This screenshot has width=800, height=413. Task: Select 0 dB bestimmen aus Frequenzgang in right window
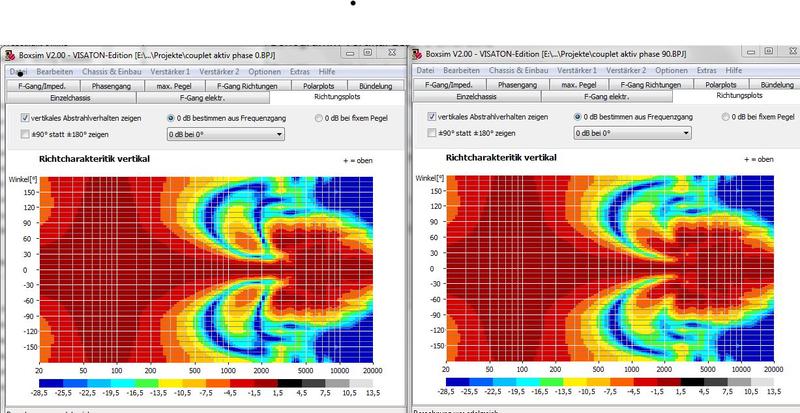[578, 117]
